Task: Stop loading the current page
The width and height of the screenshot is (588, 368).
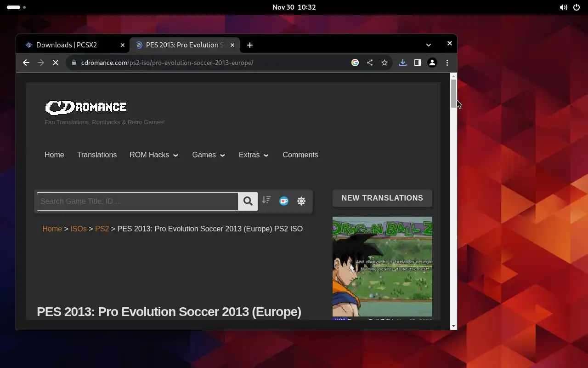Action: (x=56, y=63)
